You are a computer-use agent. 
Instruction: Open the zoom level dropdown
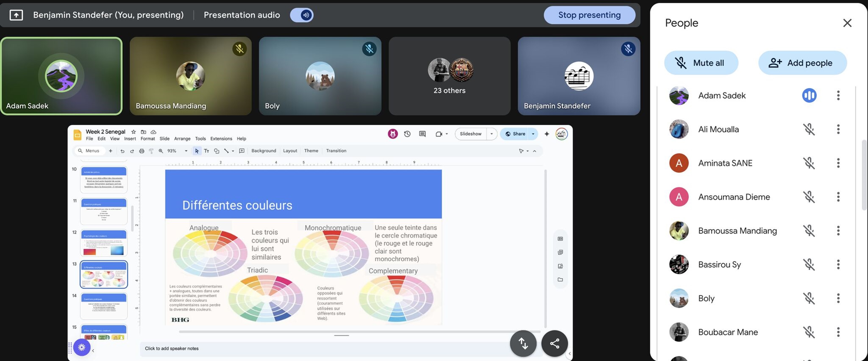[x=186, y=151]
